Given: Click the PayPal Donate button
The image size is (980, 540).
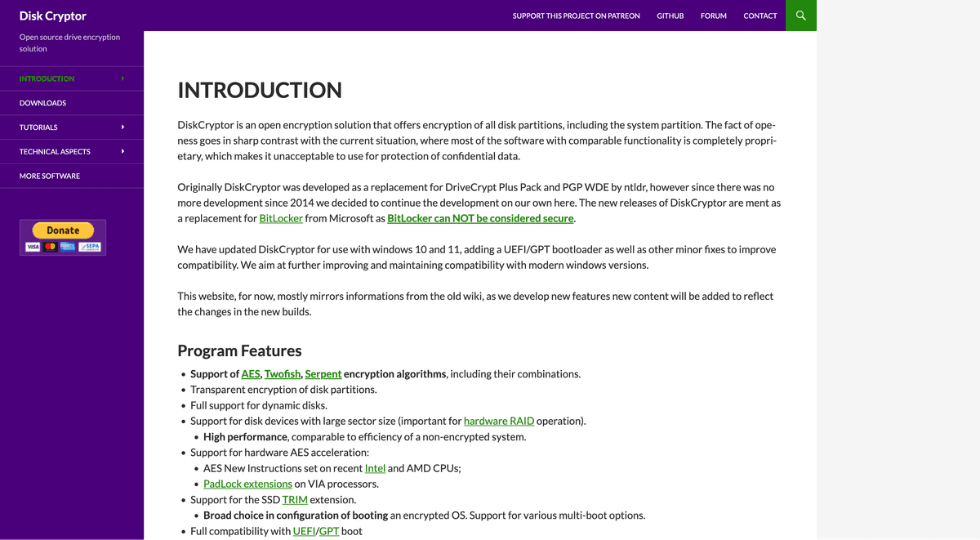Looking at the screenshot, I should 63,230.
